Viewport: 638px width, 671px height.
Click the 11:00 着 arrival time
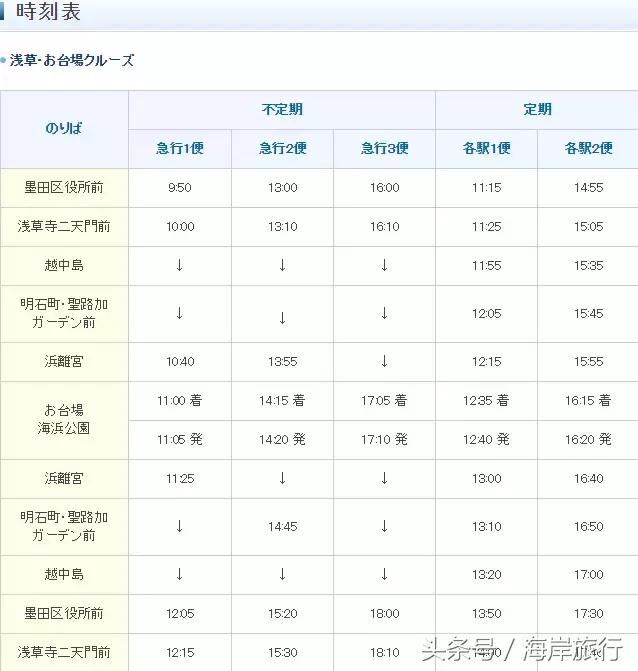tap(180, 400)
